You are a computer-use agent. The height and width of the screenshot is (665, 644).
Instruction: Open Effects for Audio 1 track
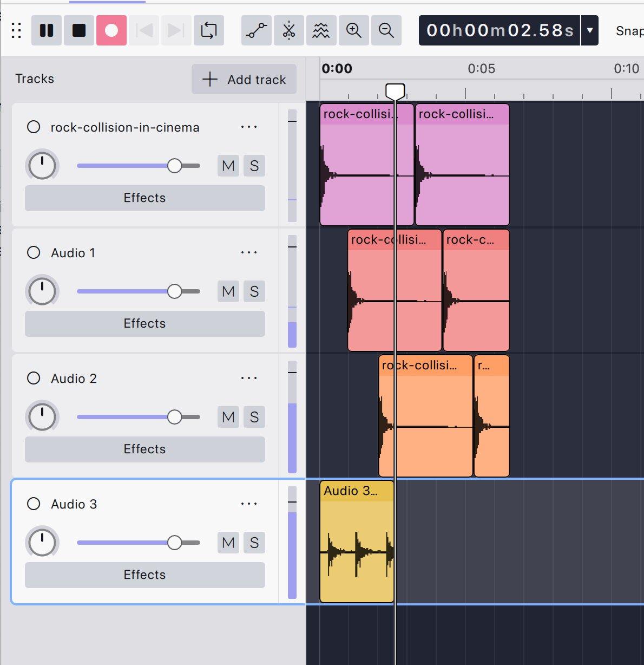pyautogui.click(x=145, y=324)
